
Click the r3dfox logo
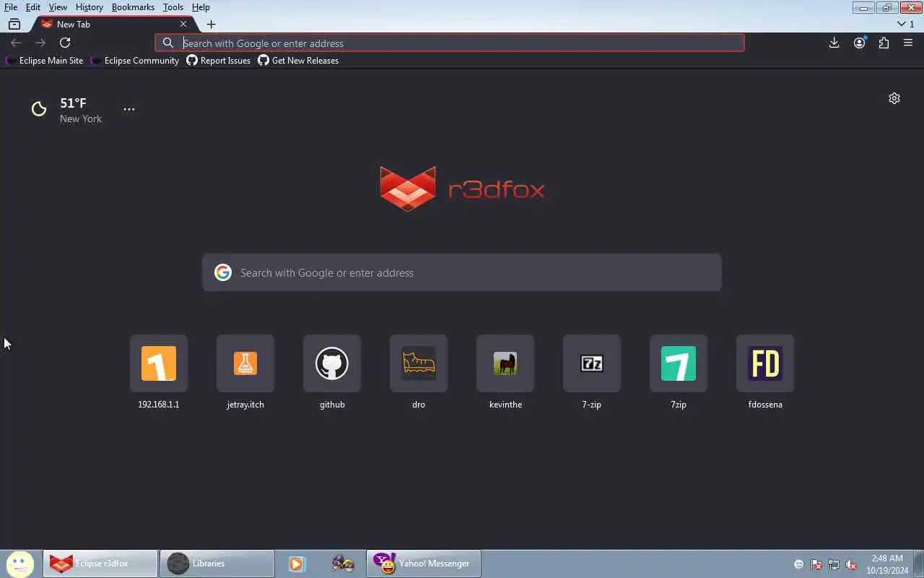click(x=462, y=189)
